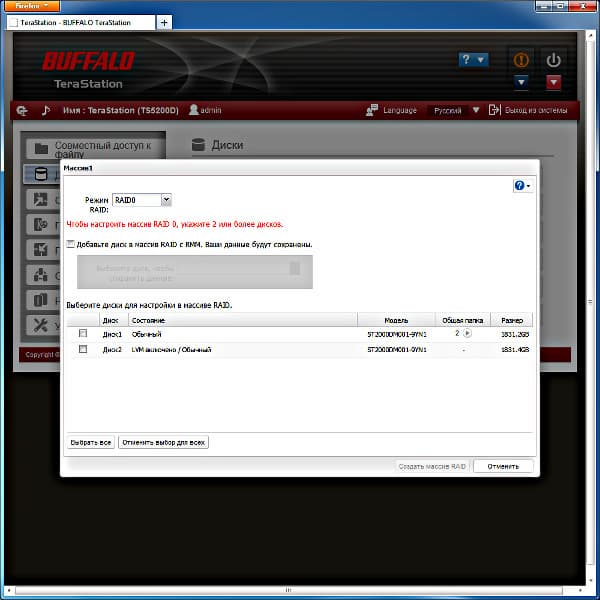
Task: Click the Выбрать все button
Action: pyautogui.click(x=91, y=442)
